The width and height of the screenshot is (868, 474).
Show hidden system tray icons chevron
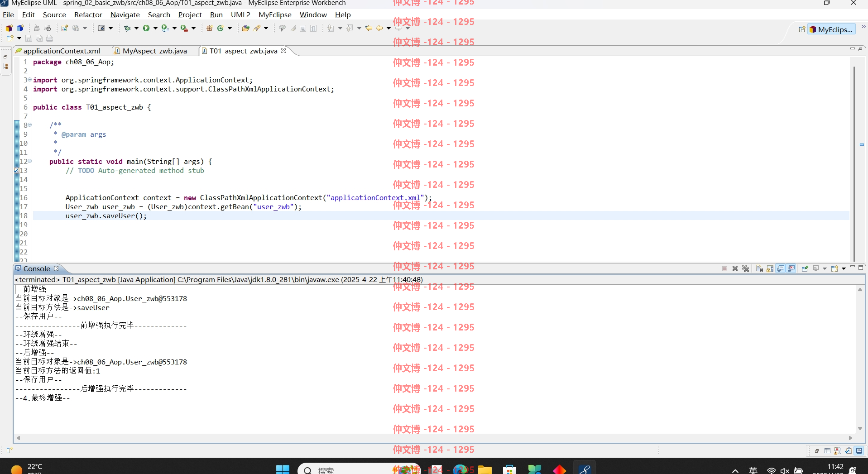735,471
